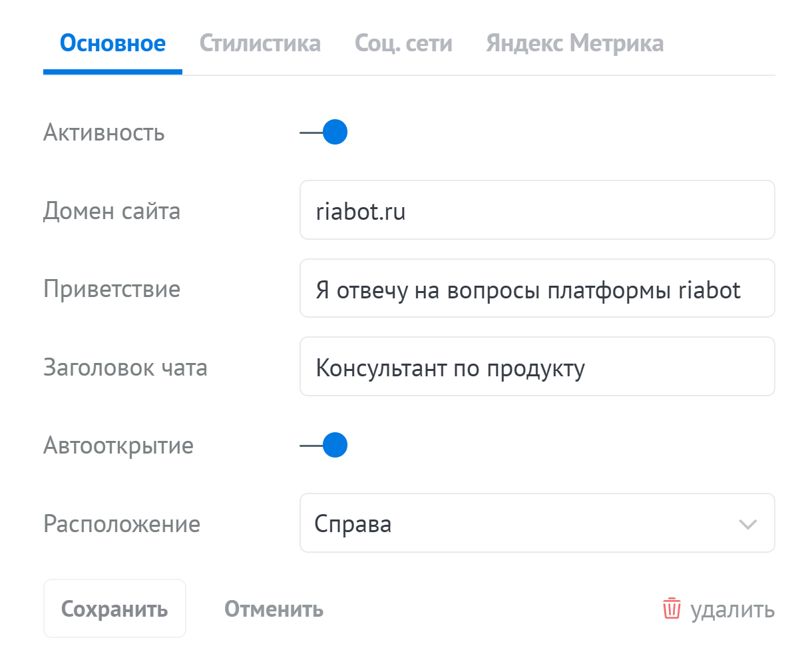Turn off the Автооткрытие switch
The width and height of the screenshot is (812, 666).
coord(336,444)
